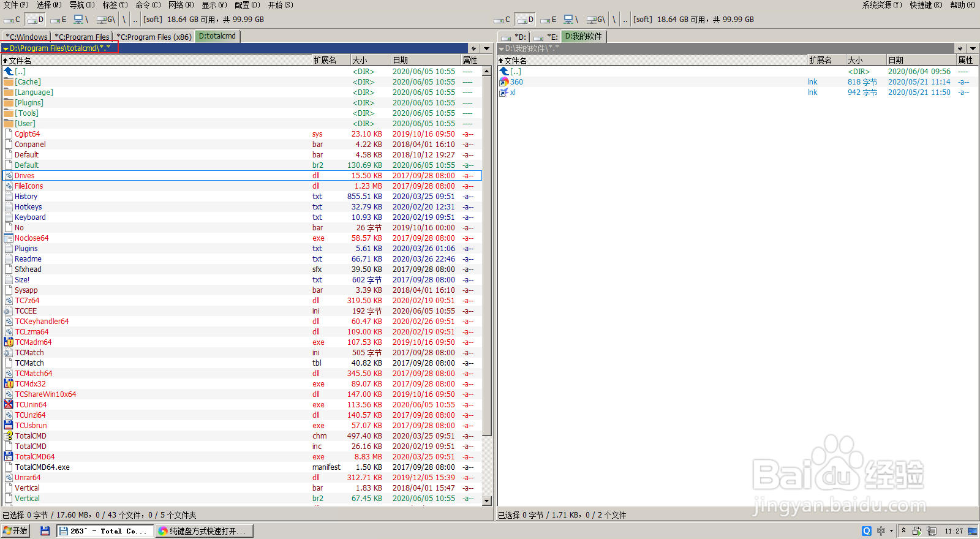Switch to the *C:Windows tab
The image size is (980, 539).
26,37
